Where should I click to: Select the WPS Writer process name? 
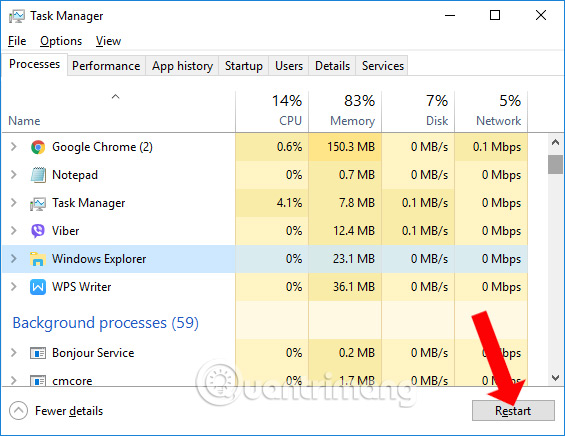(x=82, y=287)
